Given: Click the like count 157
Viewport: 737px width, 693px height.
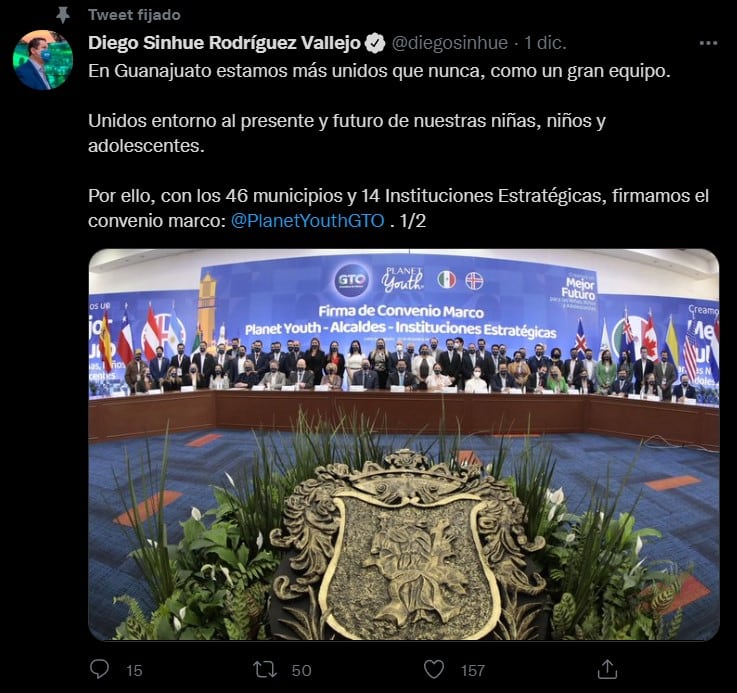Looking at the screenshot, I should coord(472,670).
